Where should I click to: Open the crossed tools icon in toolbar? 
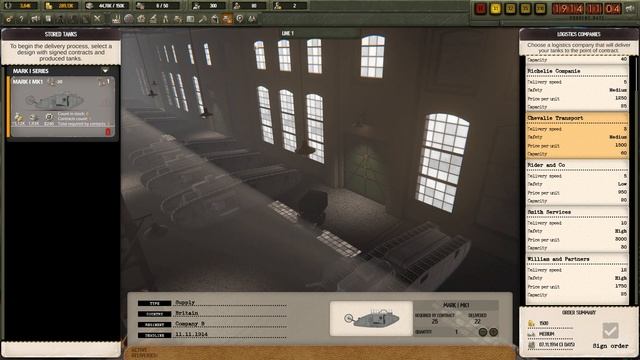click(x=97, y=19)
